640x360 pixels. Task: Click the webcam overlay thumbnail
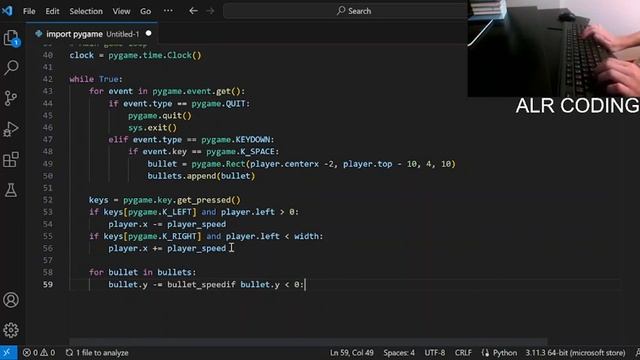[553, 48]
